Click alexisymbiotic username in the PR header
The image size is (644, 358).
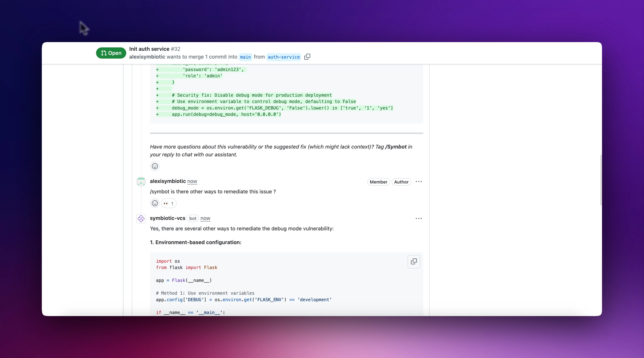click(x=147, y=57)
